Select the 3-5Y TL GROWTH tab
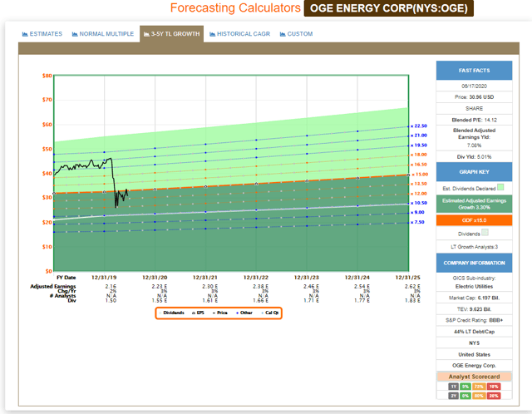 [x=172, y=34]
